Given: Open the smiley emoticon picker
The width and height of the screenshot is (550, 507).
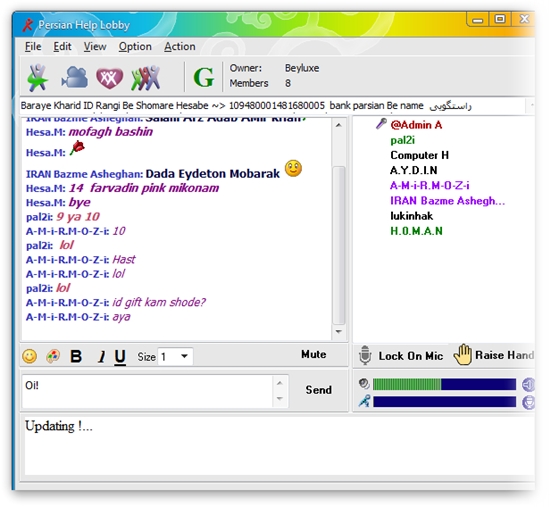Looking at the screenshot, I should [29, 356].
